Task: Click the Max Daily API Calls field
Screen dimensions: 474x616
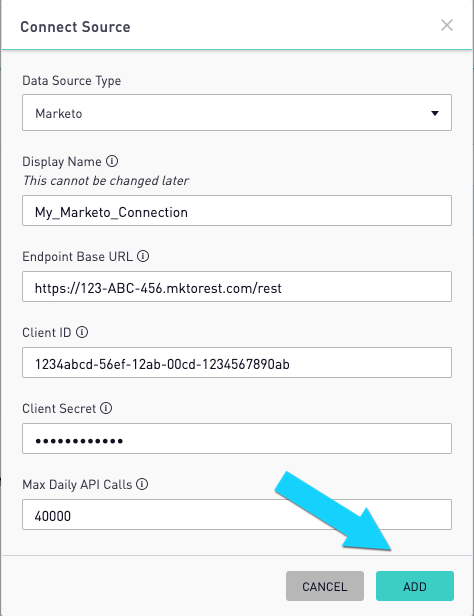Action: coord(237,515)
